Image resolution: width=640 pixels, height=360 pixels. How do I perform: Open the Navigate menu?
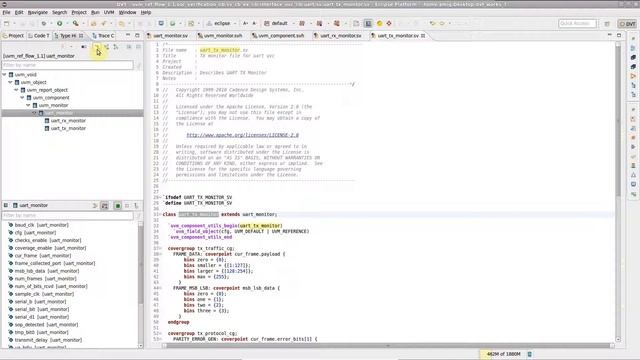38,13
